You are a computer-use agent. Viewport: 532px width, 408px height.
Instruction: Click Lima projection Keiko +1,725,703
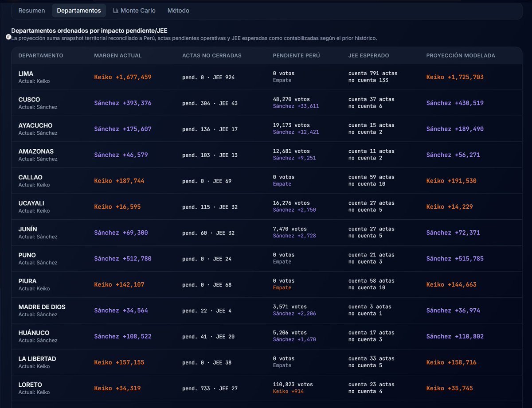455,77
